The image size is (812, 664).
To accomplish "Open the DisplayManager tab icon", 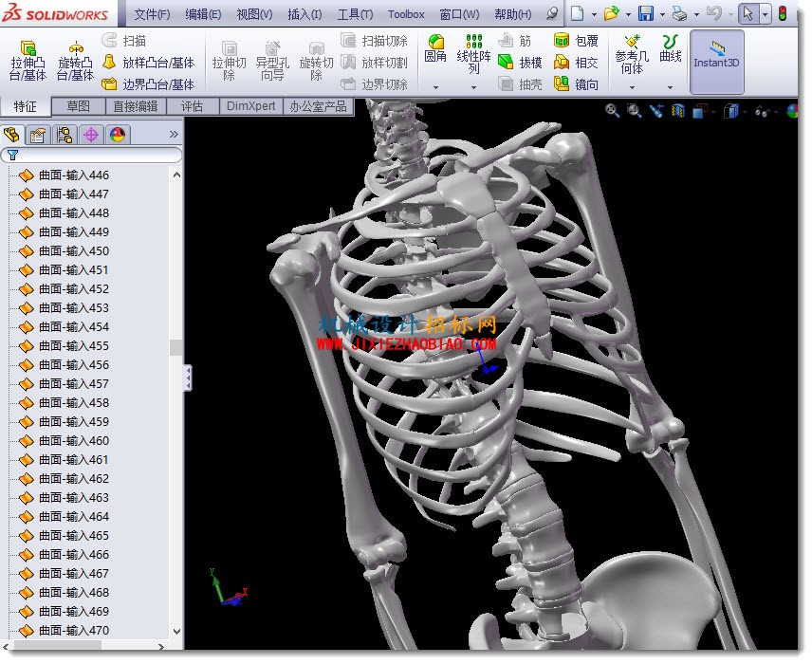I will click(118, 136).
